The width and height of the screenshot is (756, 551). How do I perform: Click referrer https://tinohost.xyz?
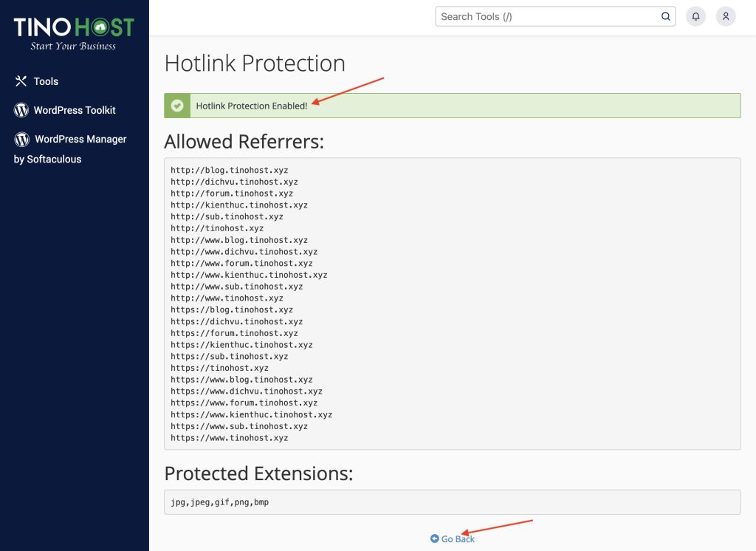pyautogui.click(x=219, y=368)
